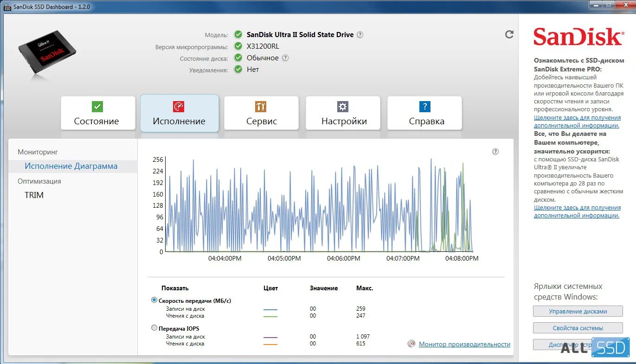Select the Передача IOPS radio button
The image size is (636, 364).
point(154,328)
